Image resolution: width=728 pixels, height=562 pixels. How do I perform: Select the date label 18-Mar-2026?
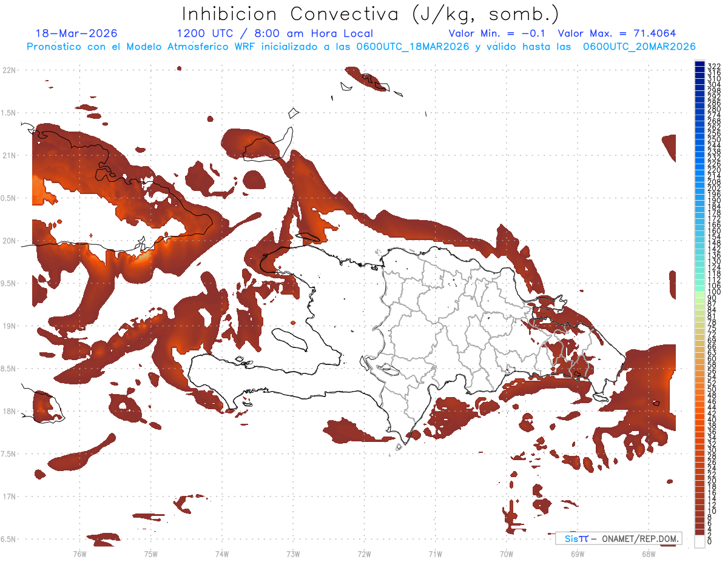76,33
